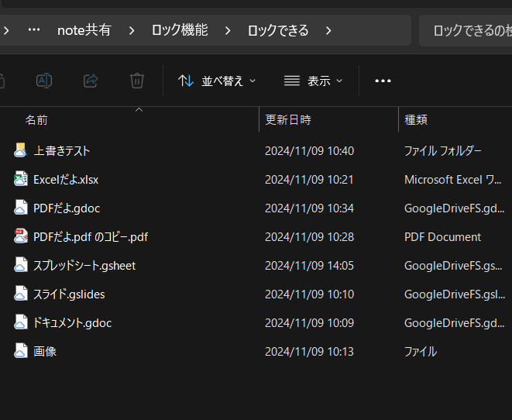Select the スライド.gslides file icon
Viewport: 512px width, 420px height.
click(21, 294)
